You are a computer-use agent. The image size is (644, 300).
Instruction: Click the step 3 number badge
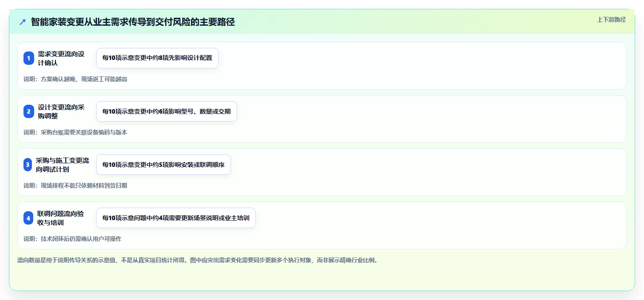(27, 165)
